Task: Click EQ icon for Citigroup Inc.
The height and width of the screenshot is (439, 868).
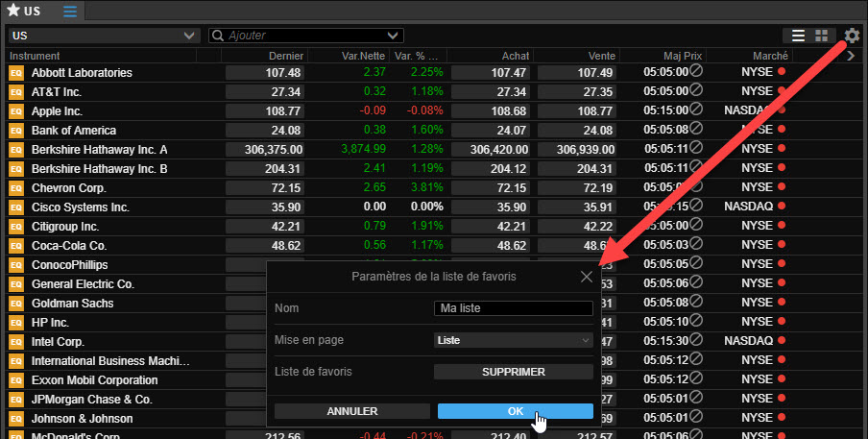Action: pyautogui.click(x=16, y=227)
